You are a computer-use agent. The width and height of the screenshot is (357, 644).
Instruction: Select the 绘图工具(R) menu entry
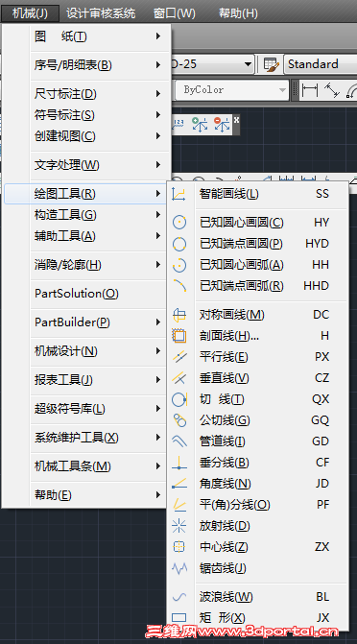[x=85, y=194]
